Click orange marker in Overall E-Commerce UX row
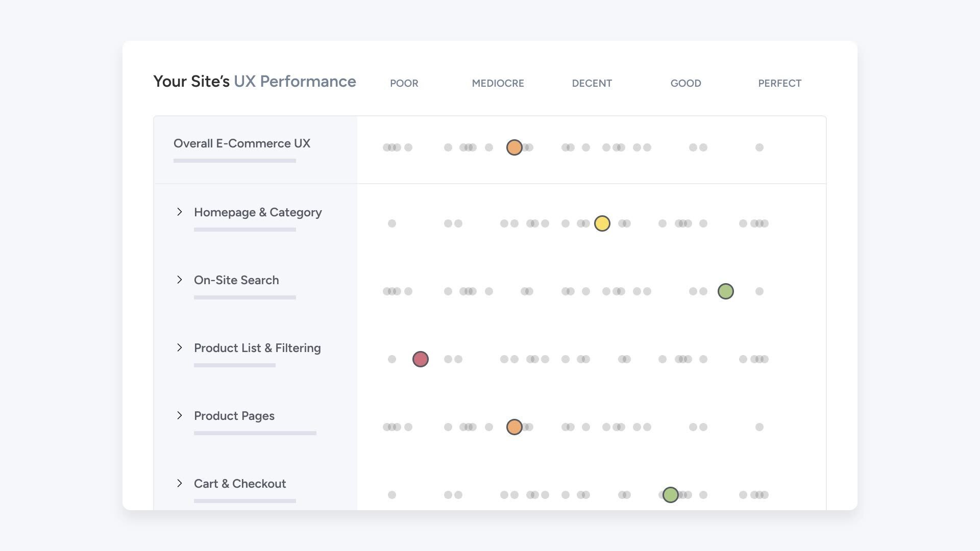Image resolution: width=980 pixels, height=551 pixels. click(x=514, y=147)
